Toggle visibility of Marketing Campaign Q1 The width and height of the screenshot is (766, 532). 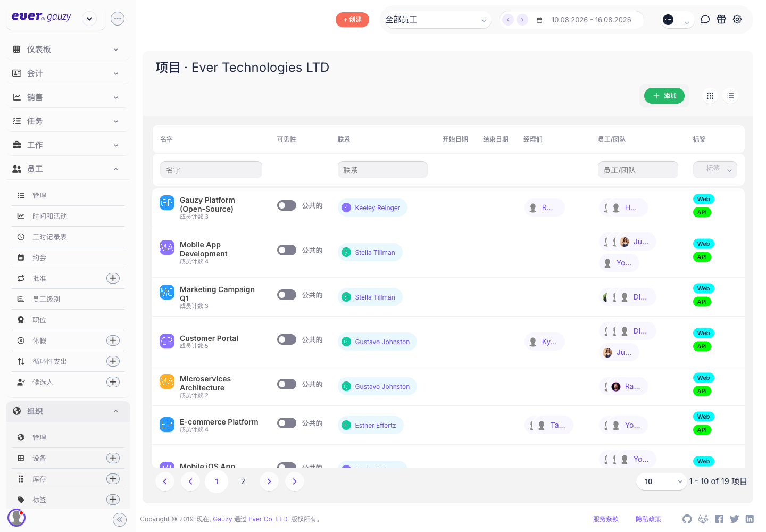pos(287,295)
